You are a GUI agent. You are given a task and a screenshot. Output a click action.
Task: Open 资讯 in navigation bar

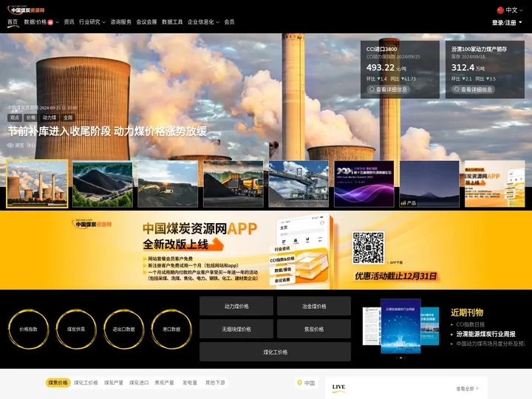[x=69, y=22]
